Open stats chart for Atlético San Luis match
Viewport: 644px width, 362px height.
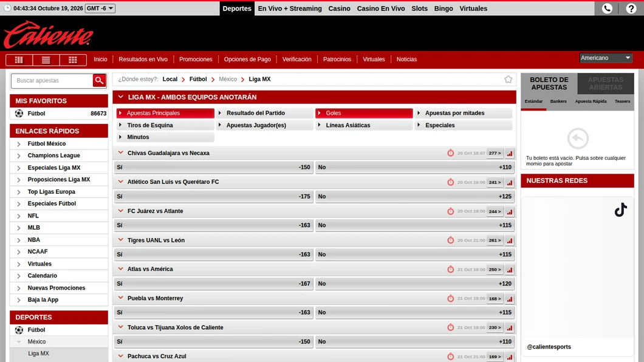pyautogui.click(x=509, y=182)
